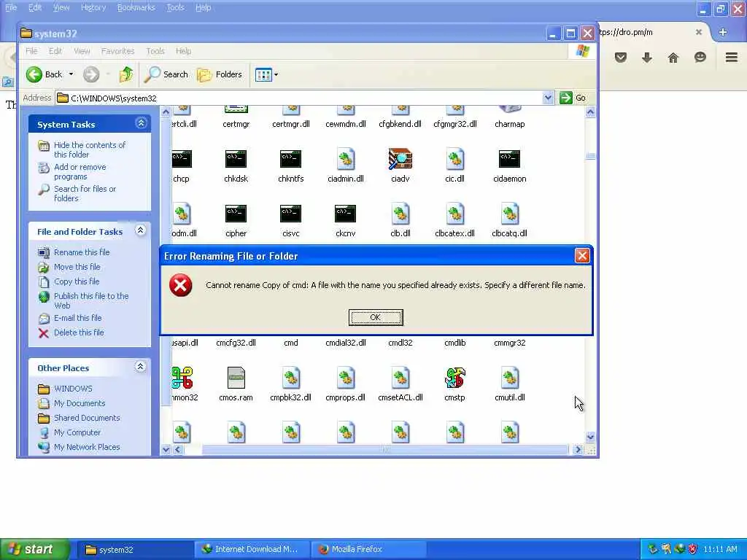This screenshot has height=560, width=747.
Task: Click Move this file task
Action: [x=77, y=267]
